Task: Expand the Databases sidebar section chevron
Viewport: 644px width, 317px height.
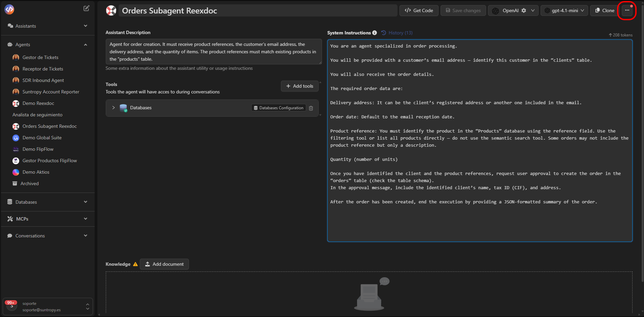Action: [86, 202]
